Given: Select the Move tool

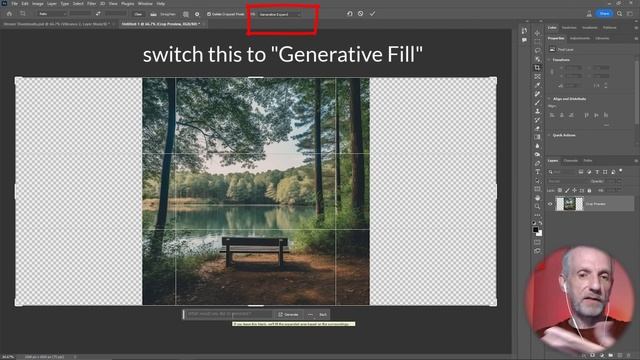Looking at the screenshot, I should point(537,33).
